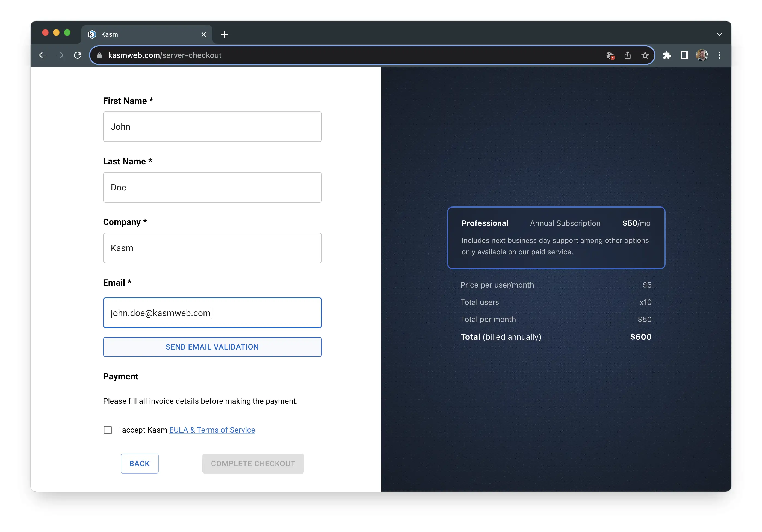Open Chrome three-dot menu
762x532 pixels.
719,55
